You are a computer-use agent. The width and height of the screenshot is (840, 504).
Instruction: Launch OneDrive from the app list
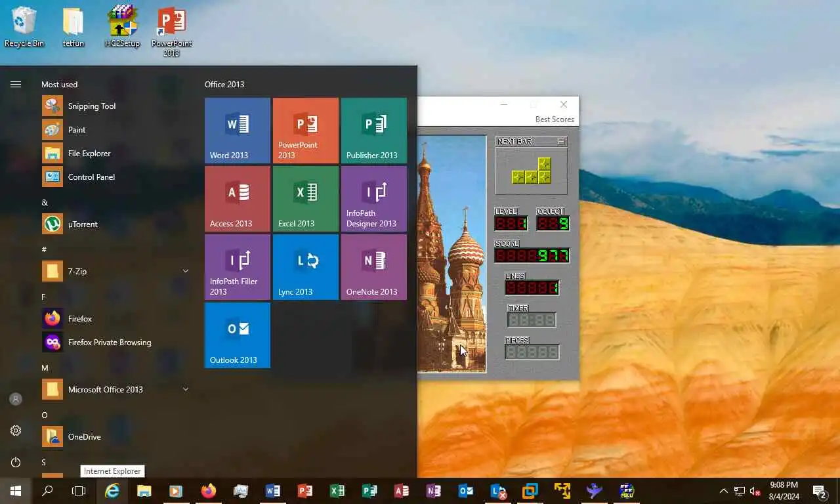click(x=115, y=436)
